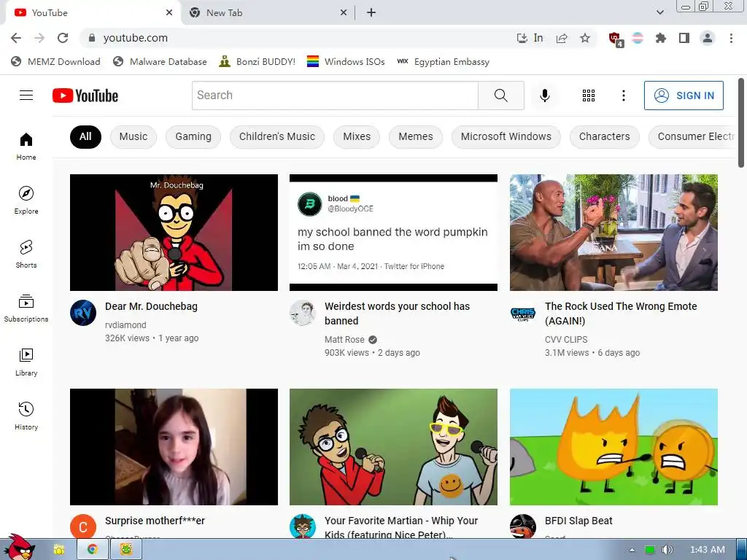Click the 1:43 AM taskbar clock
This screenshot has width=747, height=560.
point(708,550)
